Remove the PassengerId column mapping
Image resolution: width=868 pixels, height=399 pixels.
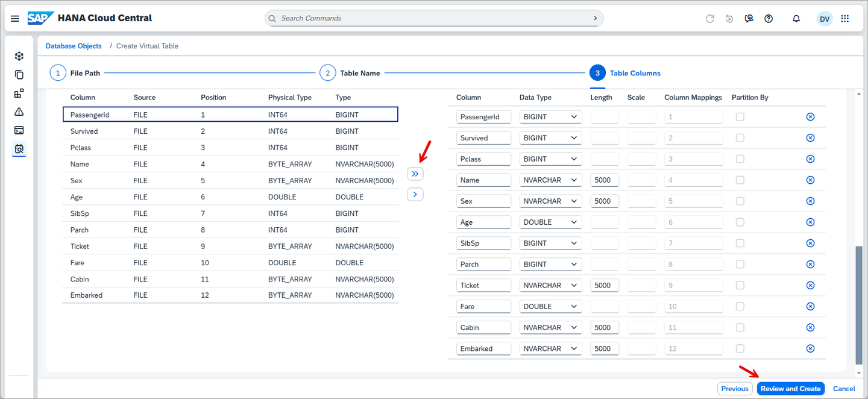click(810, 117)
